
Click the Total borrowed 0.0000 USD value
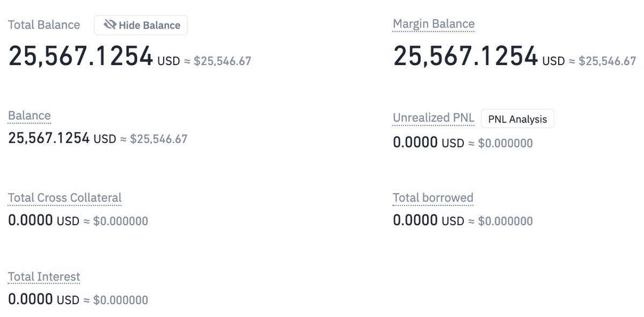(x=428, y=220)
